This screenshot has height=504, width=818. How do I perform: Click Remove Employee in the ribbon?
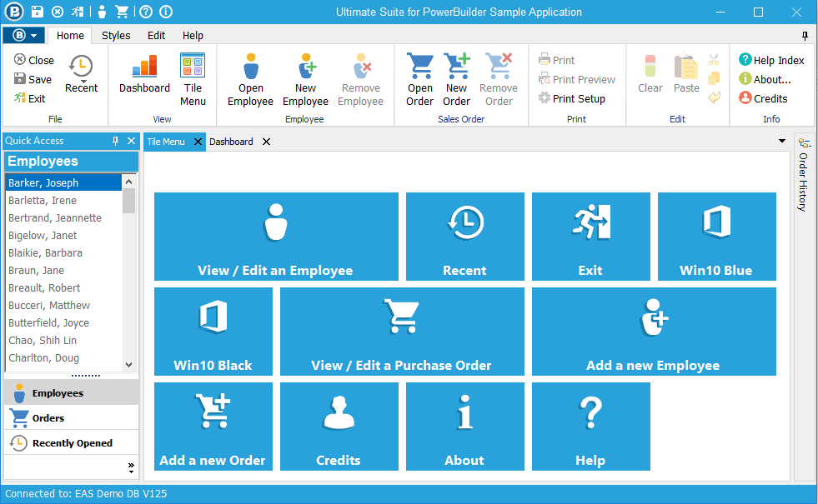click(360, 80)
